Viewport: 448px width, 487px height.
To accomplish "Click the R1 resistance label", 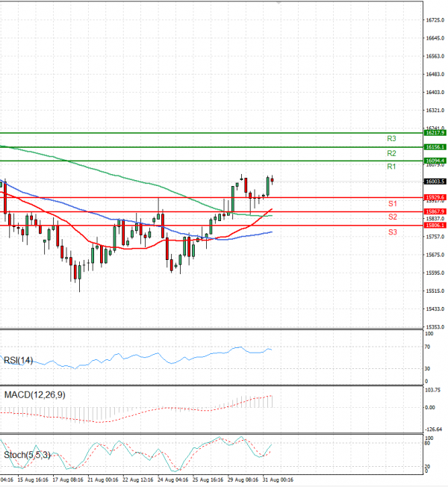I will coord(391,167).
